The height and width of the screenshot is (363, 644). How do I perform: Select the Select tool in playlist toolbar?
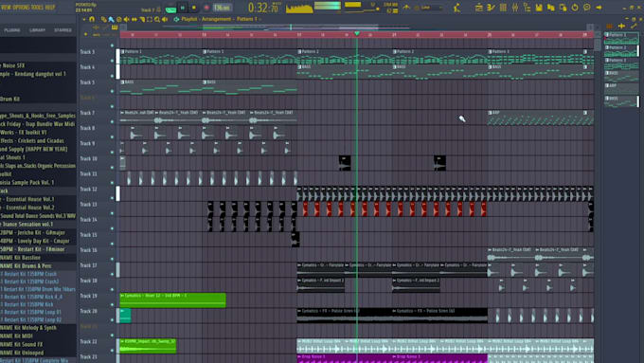[x=150, y=19]
